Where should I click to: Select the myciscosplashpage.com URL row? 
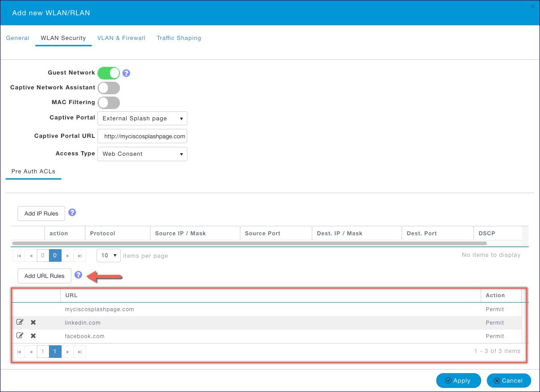click(267, 309)
